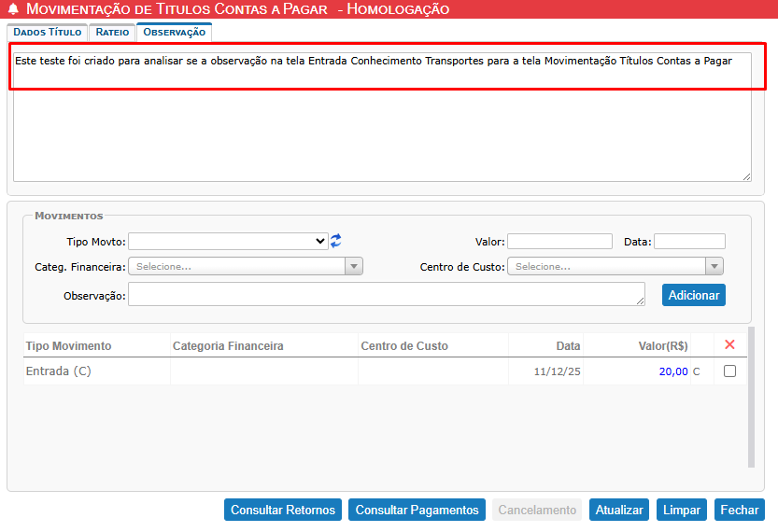Click the movement Observação text field

tap(386, 294)
